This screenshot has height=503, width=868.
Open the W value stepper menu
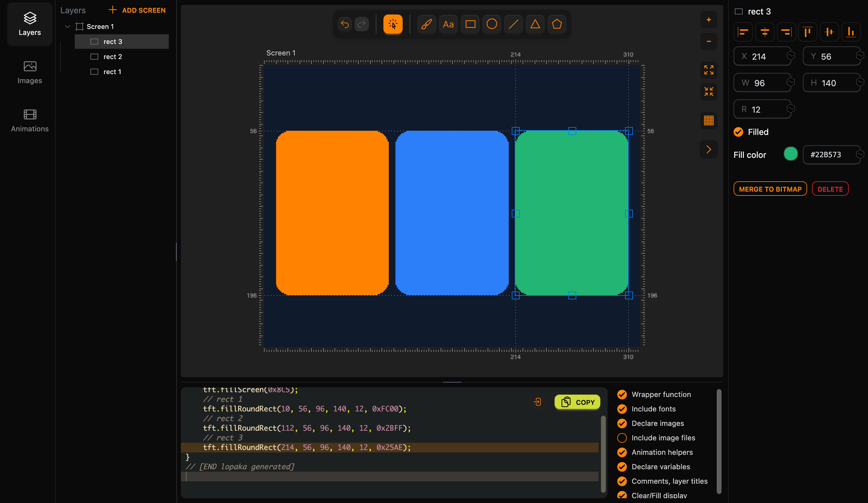pyautogui.click(x=791, y=82)
